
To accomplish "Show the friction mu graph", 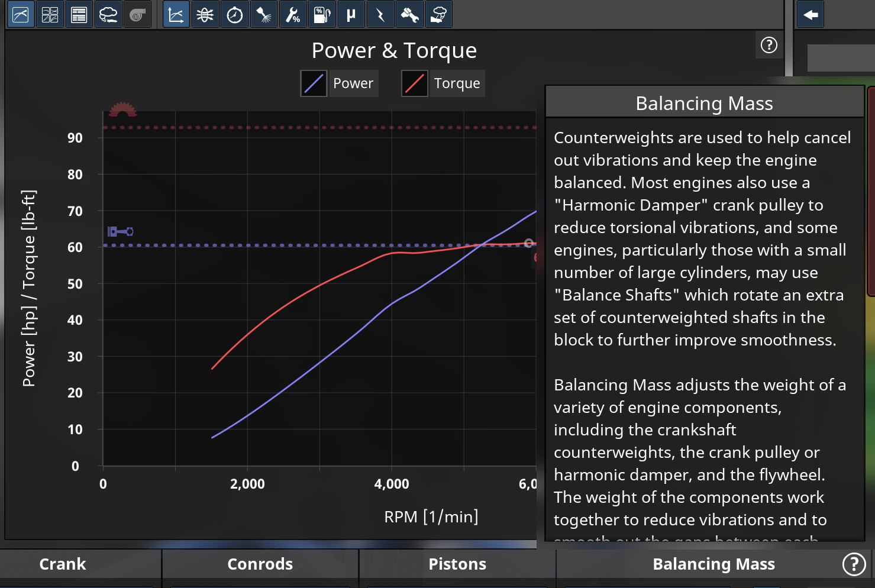I will point(351,15).
